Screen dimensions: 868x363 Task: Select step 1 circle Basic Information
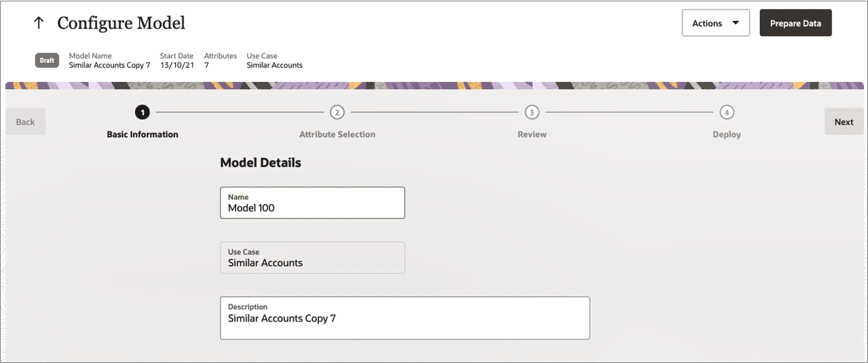click(x=142, y=112)
